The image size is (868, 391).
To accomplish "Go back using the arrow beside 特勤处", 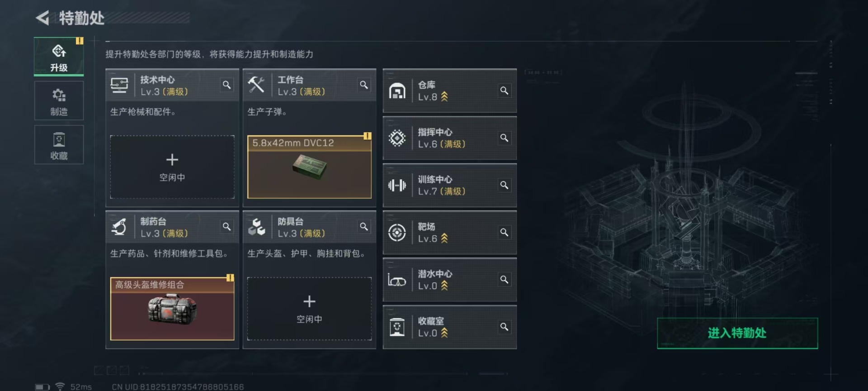I will (x=42, y=18).
